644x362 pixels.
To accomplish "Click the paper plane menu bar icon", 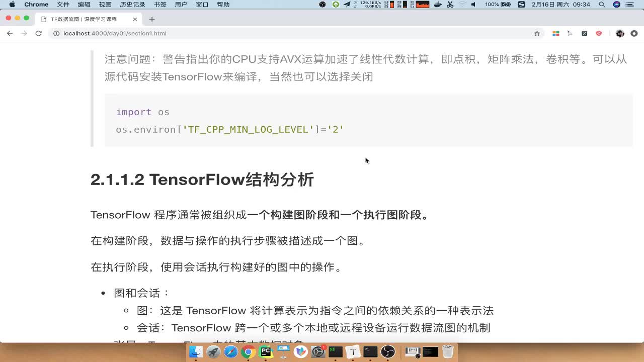I will coord(347,5).
